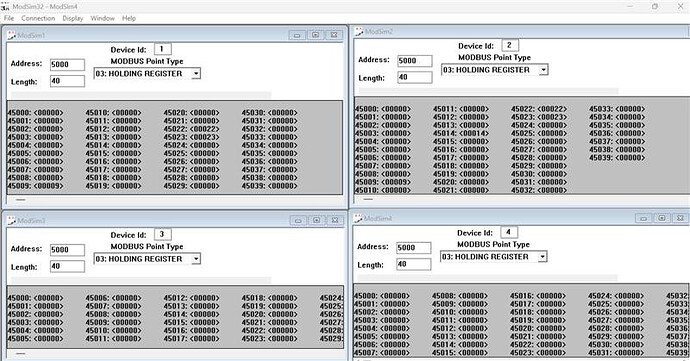Image resolution: width=690 pixels, height=361 pixels.
Task: Click the ModSim2 window title bar
Action: (x=521, y=31)
